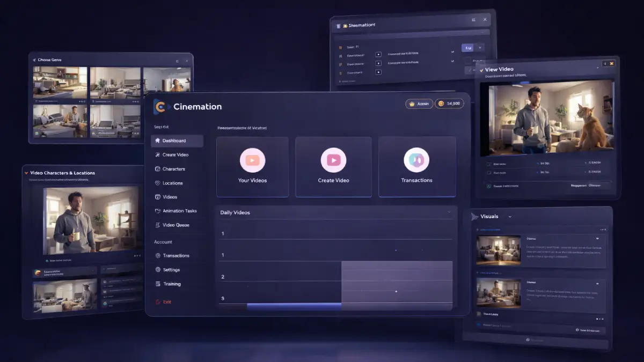Click the Cinemation logo icon
644x362 pixels.
tap(160, 106)
